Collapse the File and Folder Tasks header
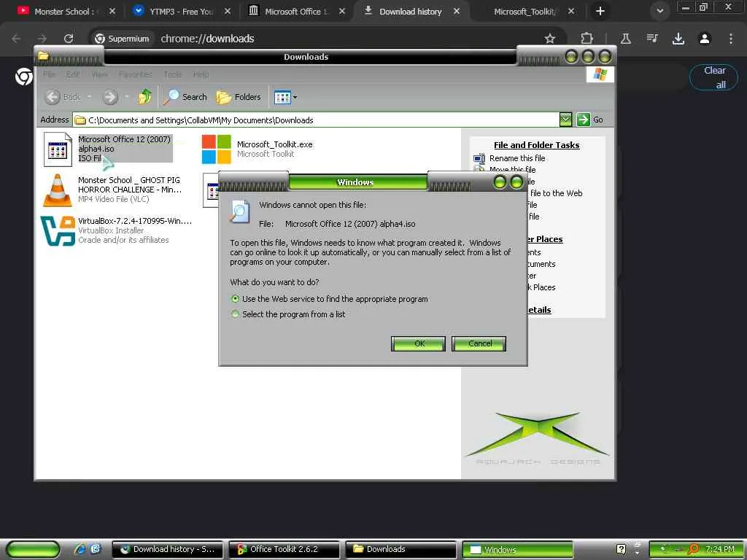Image resolution: width=747 pixels, height=560 pixels. pyautogui.click(x=536, y=145)
